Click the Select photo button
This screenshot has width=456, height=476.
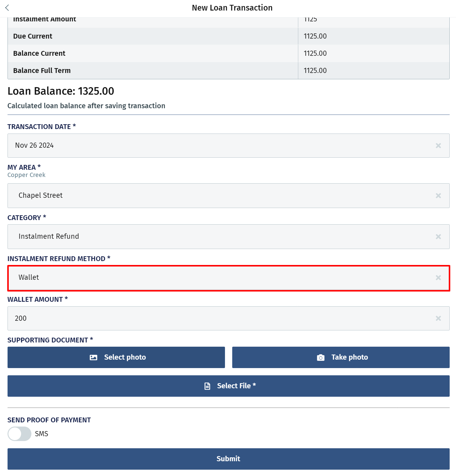[x=116, y=357]
